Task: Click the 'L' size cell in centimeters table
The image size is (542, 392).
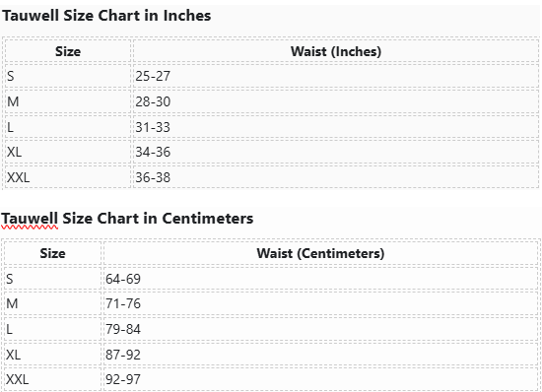Action: 52,329
